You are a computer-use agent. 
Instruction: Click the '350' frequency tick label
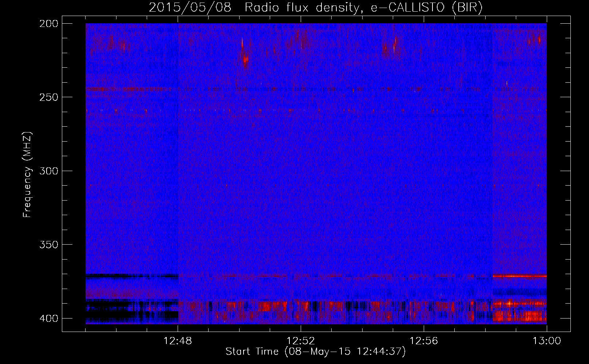pos(49,245)
